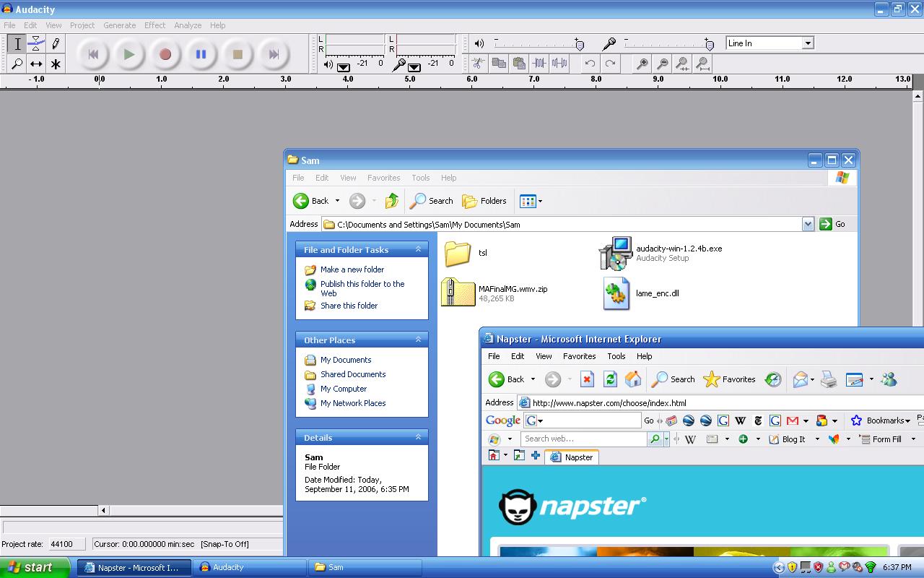Open the playback meter dropdown arrow
Viewport: 924px width, 578px height.
tap(344, 66)
